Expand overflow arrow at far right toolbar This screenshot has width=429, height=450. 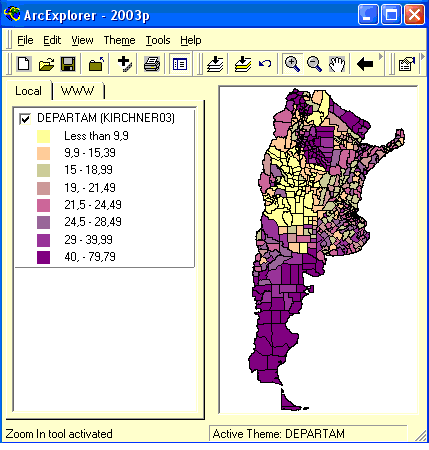click(423, 57)
